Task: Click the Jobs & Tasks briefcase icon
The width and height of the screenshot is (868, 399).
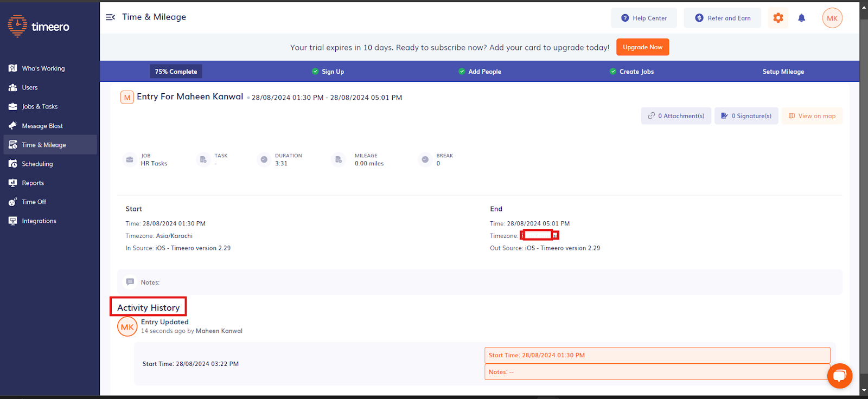Action: pyautogui.click(x=13, y=107)
